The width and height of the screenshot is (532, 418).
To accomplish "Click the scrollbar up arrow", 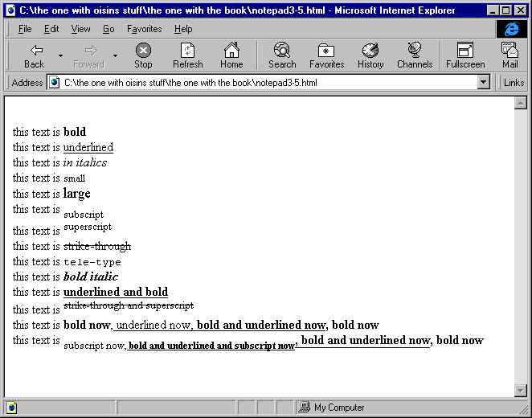I will 520,103.
